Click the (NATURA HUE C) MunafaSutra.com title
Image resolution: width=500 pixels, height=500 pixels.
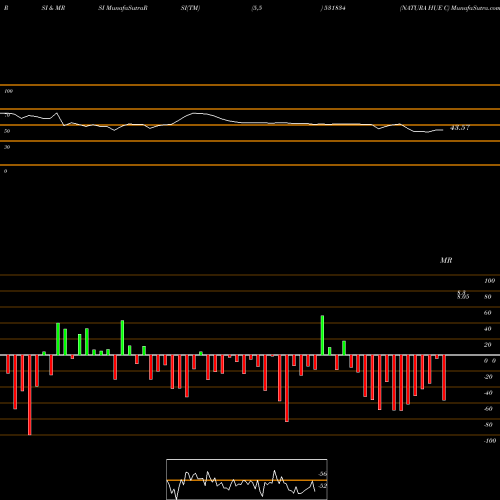coord(450,8)
